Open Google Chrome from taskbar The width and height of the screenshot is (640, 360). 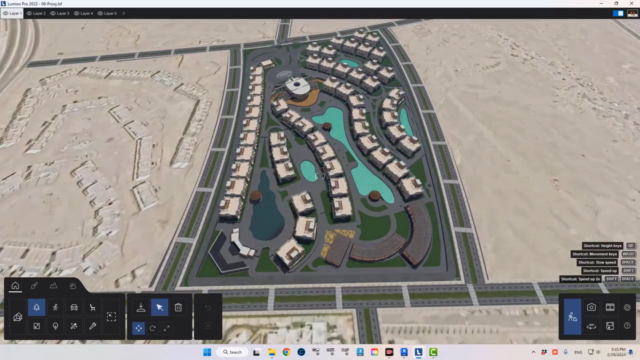pos(286,352)
